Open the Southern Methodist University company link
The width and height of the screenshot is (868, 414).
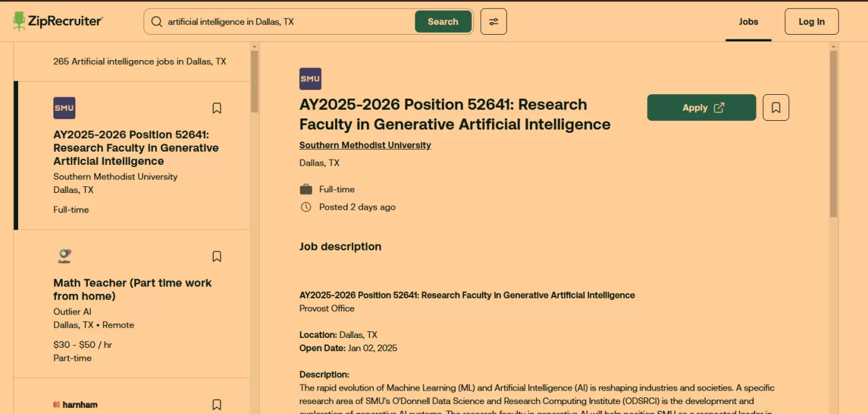pos(365,145)
